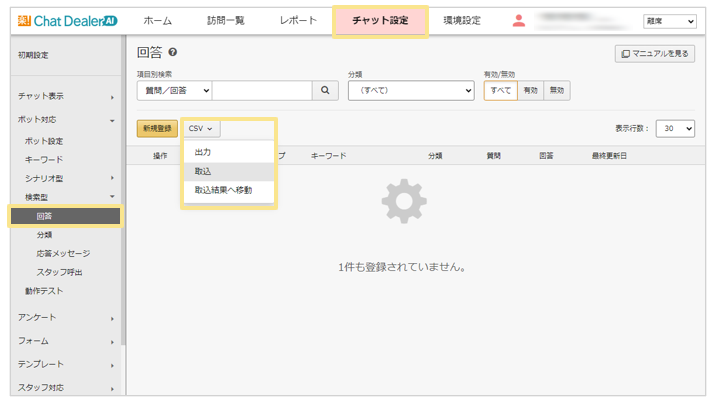Click the Chat Dealer AI logo

(x=67, y=21)
